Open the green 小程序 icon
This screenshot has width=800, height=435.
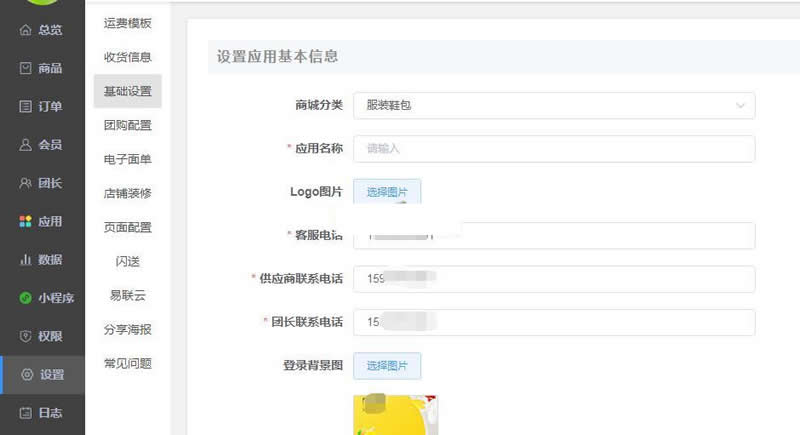click(x=26, y=298)
